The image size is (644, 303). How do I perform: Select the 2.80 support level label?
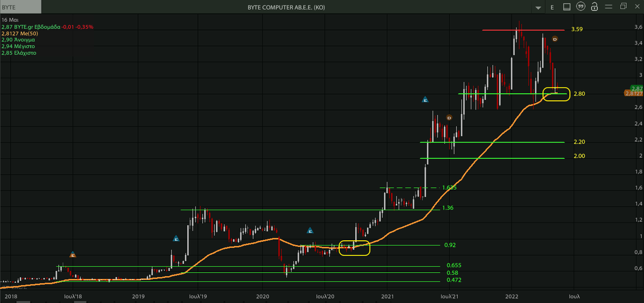[579, 94]
